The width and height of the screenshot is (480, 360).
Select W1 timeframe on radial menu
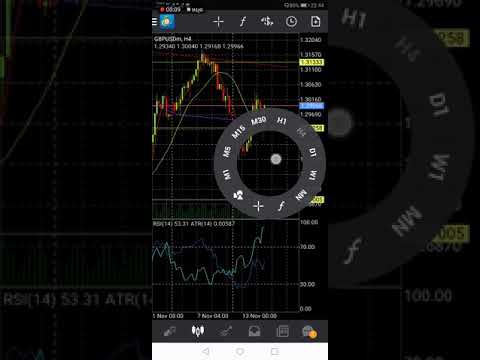(313, 175)
